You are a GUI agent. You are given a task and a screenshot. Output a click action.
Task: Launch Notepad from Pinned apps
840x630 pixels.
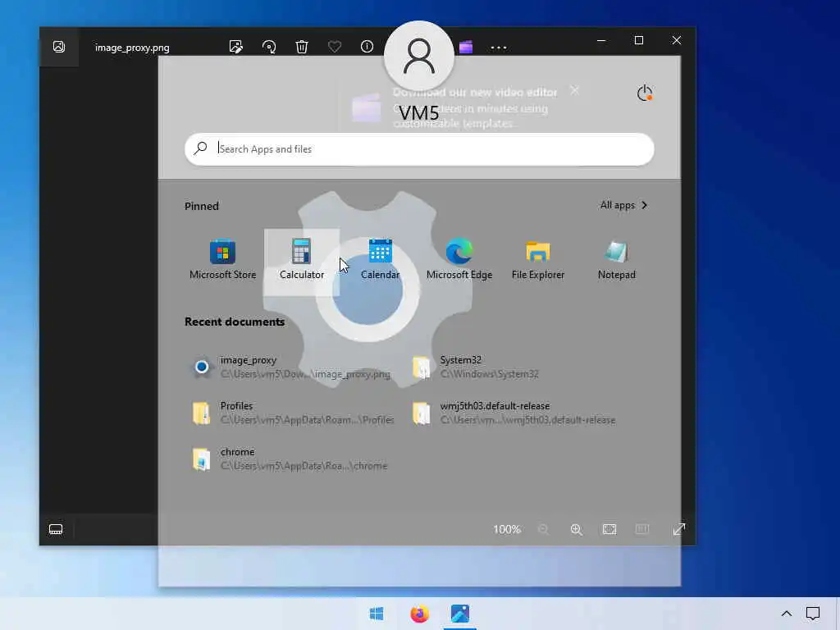pyautogui.click(x=617, y=260)
